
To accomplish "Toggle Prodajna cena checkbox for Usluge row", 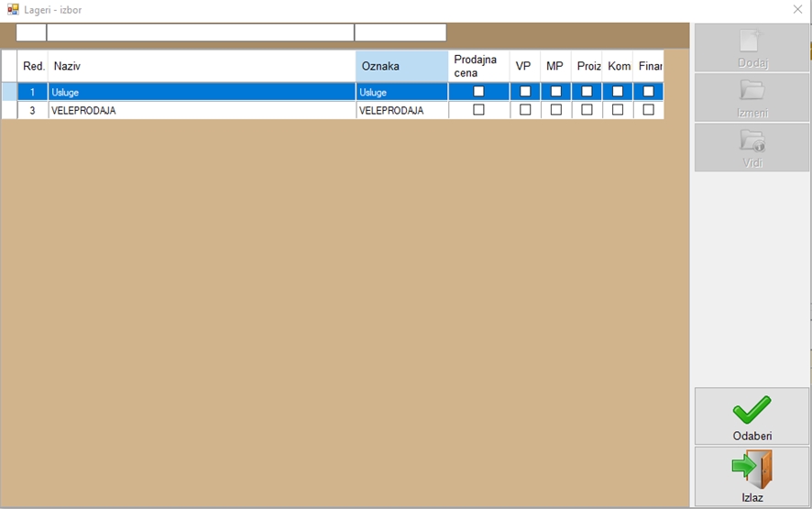I will coord(478,92).
